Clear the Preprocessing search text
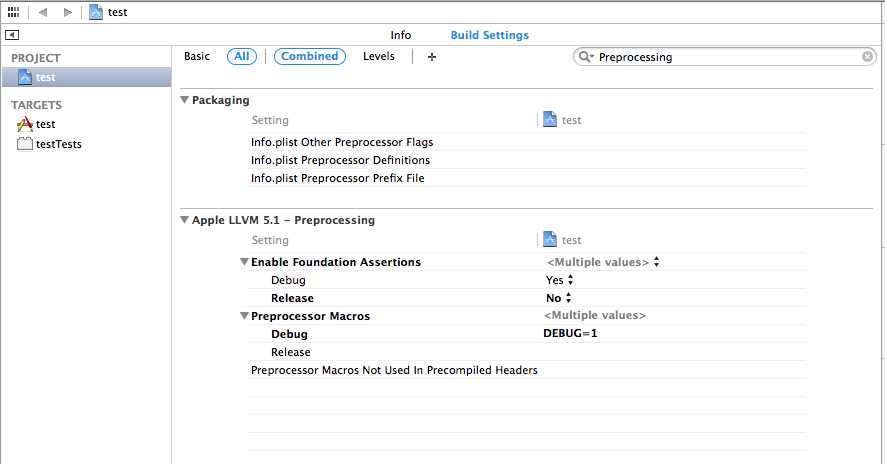 click(868, 56)
